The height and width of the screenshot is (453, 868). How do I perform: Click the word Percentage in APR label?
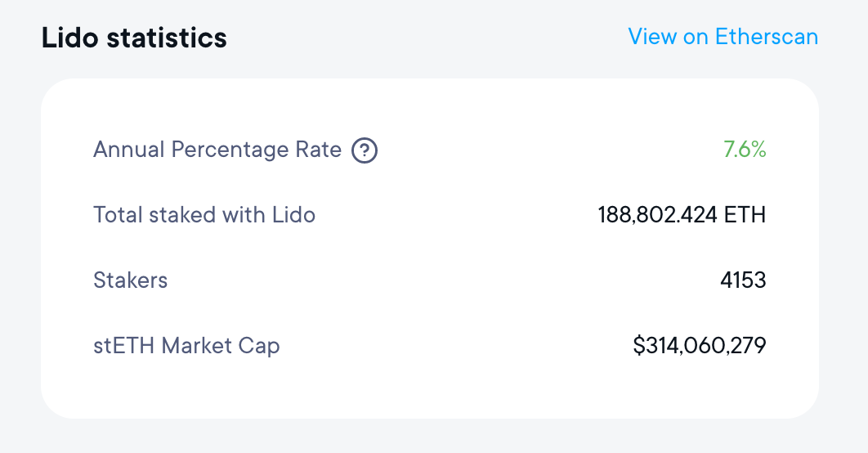click(230, 150)
